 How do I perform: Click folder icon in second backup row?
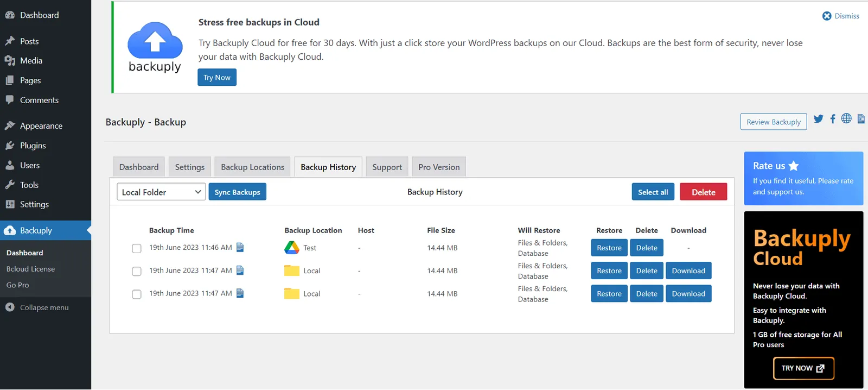coord(292,271)
